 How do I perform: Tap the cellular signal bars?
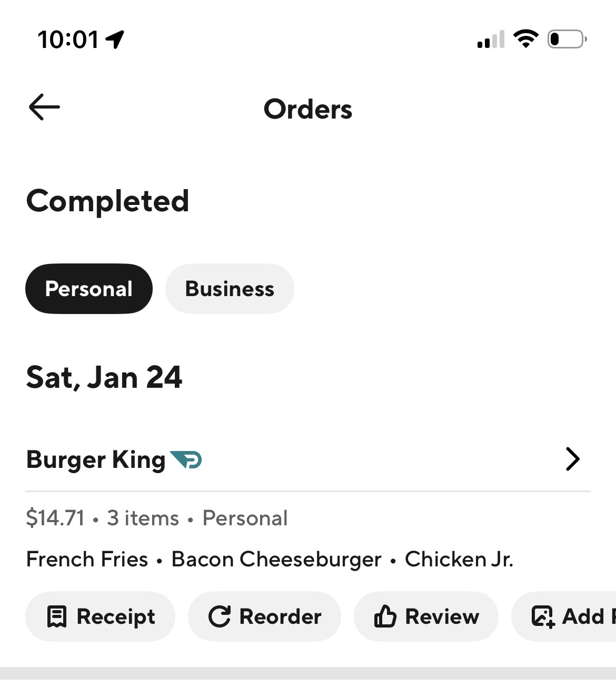pos(491,40)
